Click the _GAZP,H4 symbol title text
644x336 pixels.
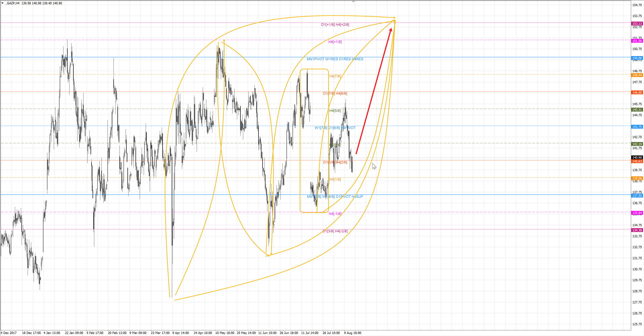13,3
